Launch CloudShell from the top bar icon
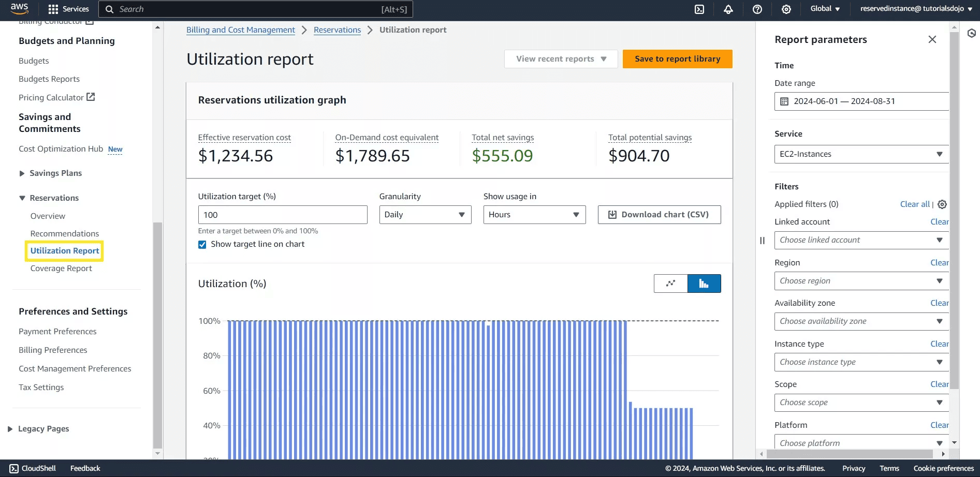Image resolution: width=980 pixels, height=477 pixels. click(x=699, y=9)
